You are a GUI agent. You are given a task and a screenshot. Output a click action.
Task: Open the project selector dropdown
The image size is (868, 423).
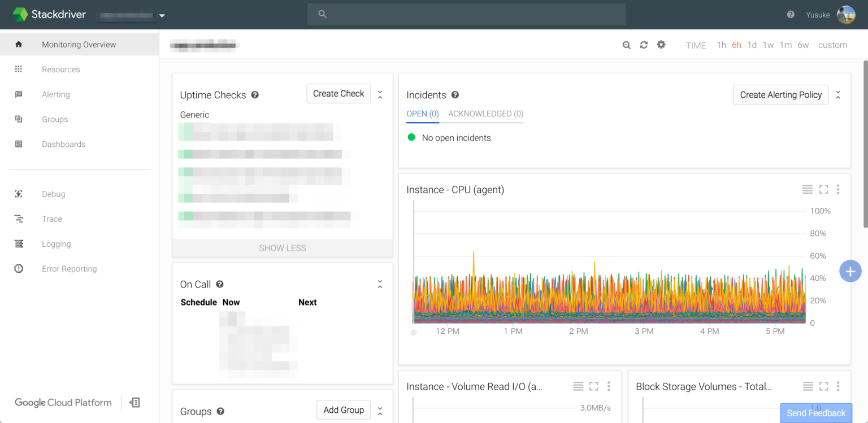click(162, 16)
